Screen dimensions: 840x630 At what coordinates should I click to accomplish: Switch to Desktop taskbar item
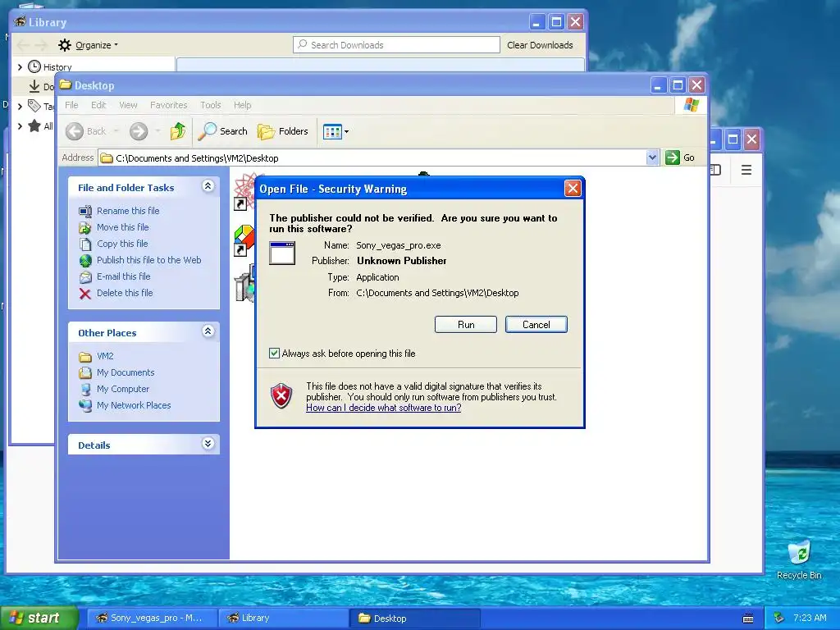coord(415,619)
